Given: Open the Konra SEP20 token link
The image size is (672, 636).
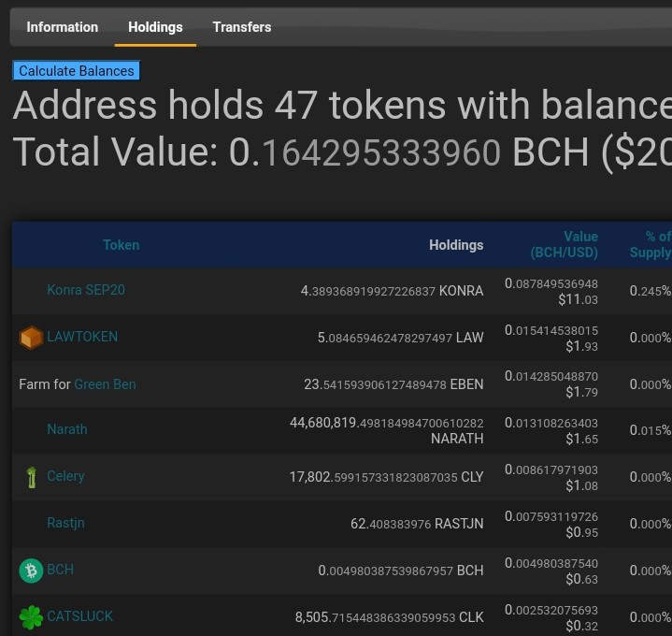Looking at the screenshot, I should click(86, 290).
